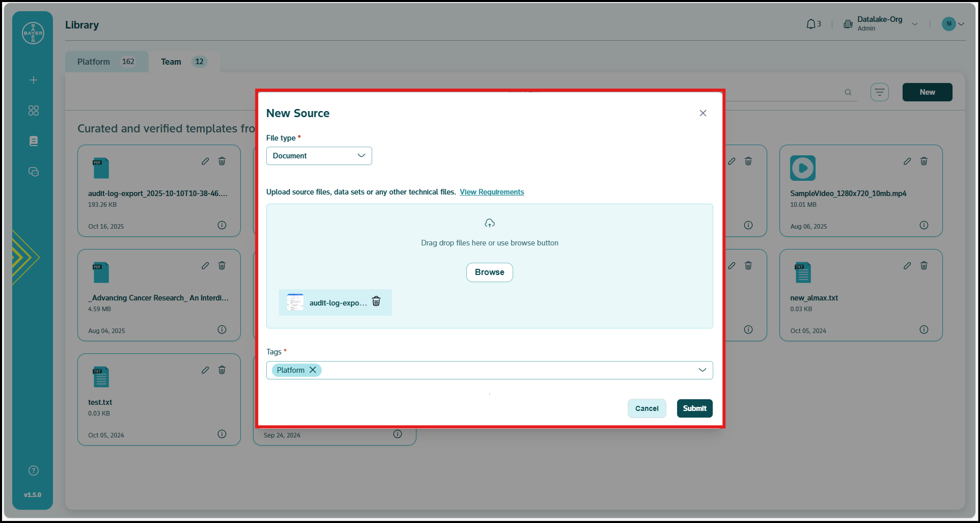
Task: Click the Browse button
Action: (489, 272)
